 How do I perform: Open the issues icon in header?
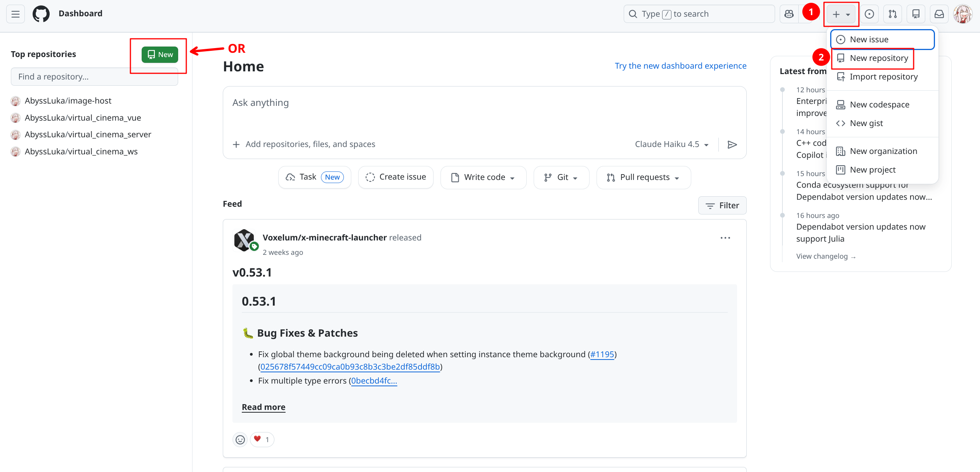point(869,14)
